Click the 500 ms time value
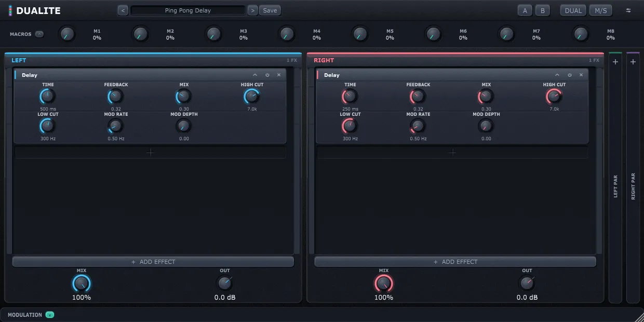Screen dimensions: 644x322 (x=48, y=109)
